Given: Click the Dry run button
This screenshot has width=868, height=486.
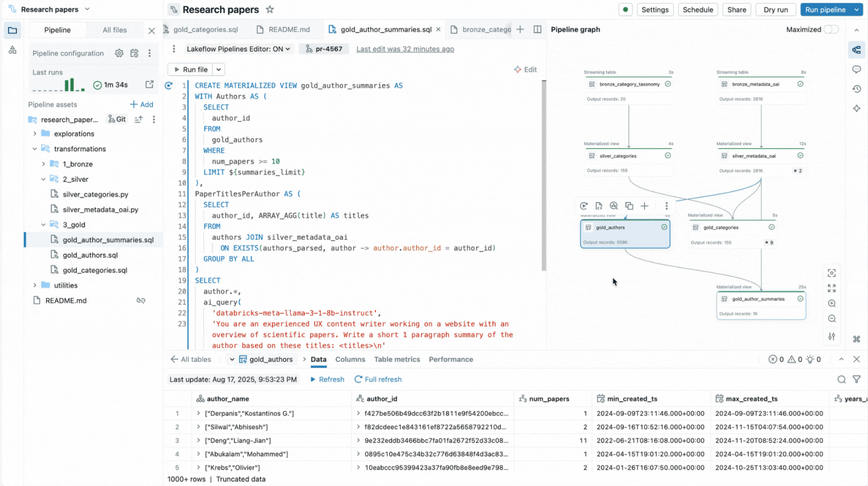Looking at the screenshot, I should click(775, 9).
